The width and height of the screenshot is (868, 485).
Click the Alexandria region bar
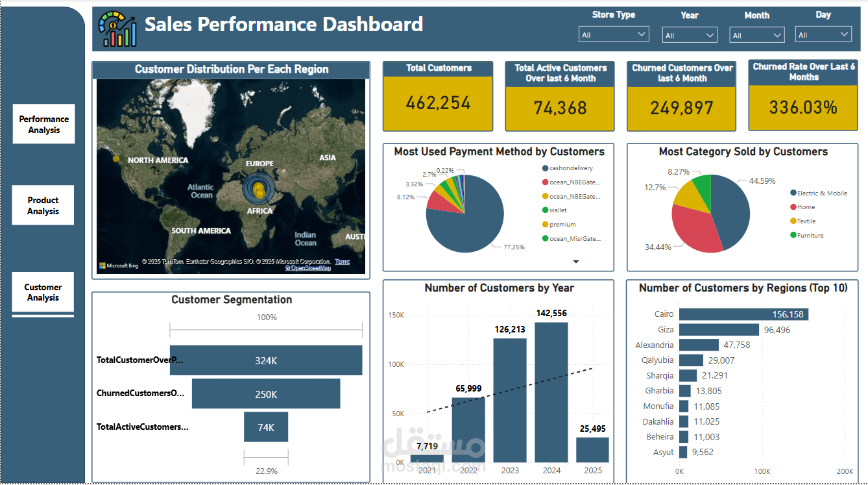(x=699, y=345)
